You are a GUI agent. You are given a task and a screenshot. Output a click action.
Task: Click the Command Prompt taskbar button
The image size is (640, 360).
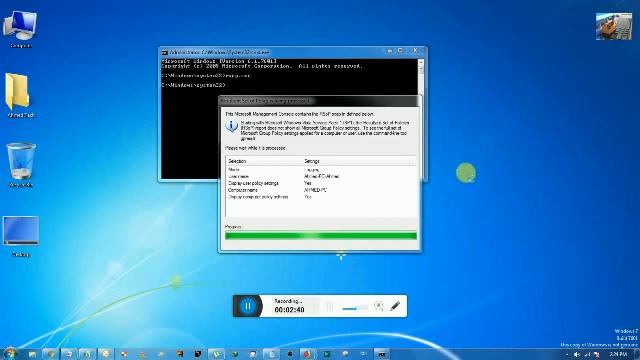(x=381, y=354)
